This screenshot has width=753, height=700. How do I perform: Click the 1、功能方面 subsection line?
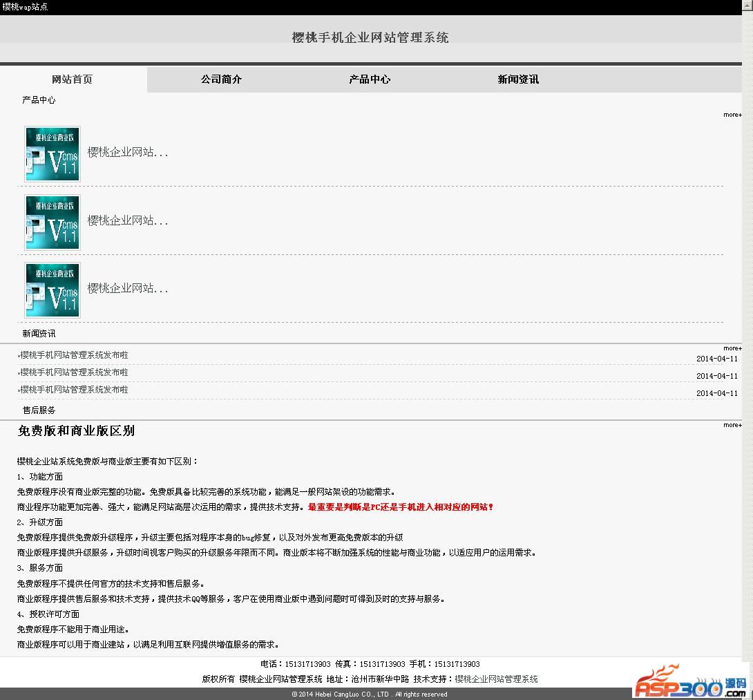pyautogui.click(x=40, y=477)
